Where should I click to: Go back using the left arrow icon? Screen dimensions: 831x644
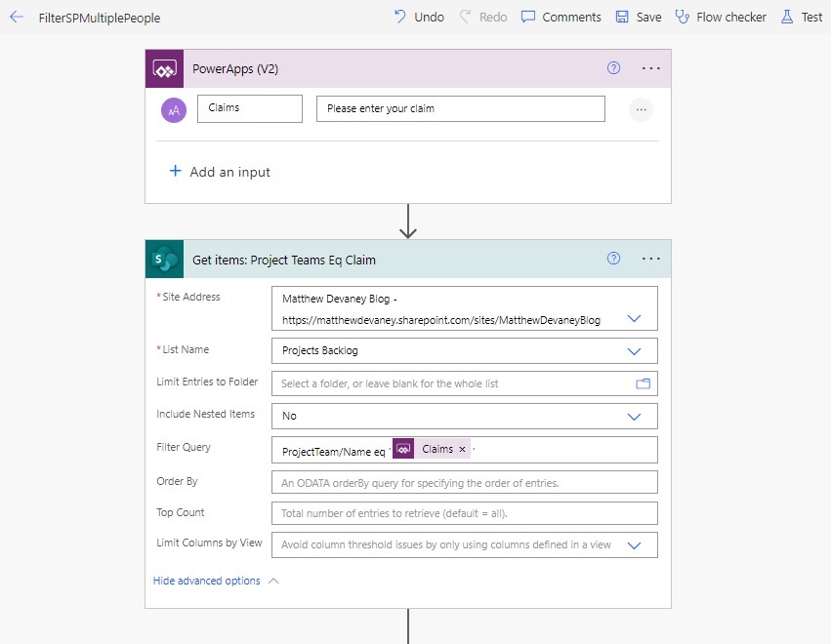(17, 17)
